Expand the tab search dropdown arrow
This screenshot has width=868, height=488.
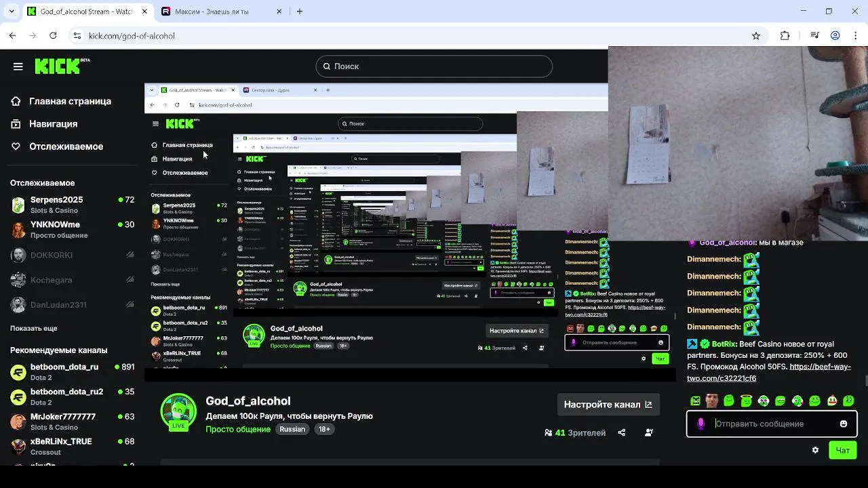tap(10, 12)
